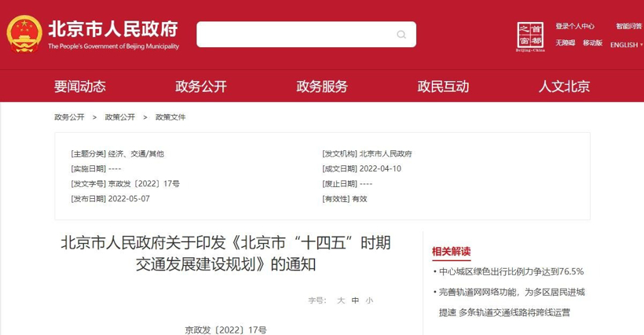Click the document title 北京市人民政府关于印发 heading
644x335 pixels.
(x=225, y=254)
